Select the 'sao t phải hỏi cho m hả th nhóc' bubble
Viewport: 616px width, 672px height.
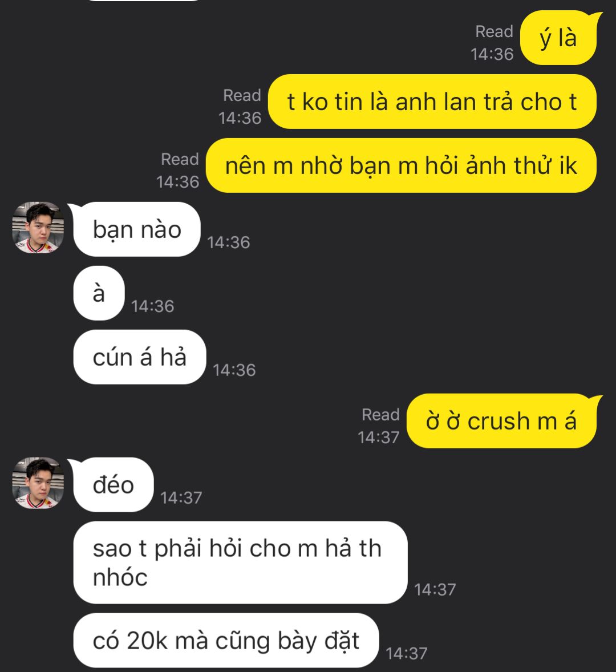(240, 562)
